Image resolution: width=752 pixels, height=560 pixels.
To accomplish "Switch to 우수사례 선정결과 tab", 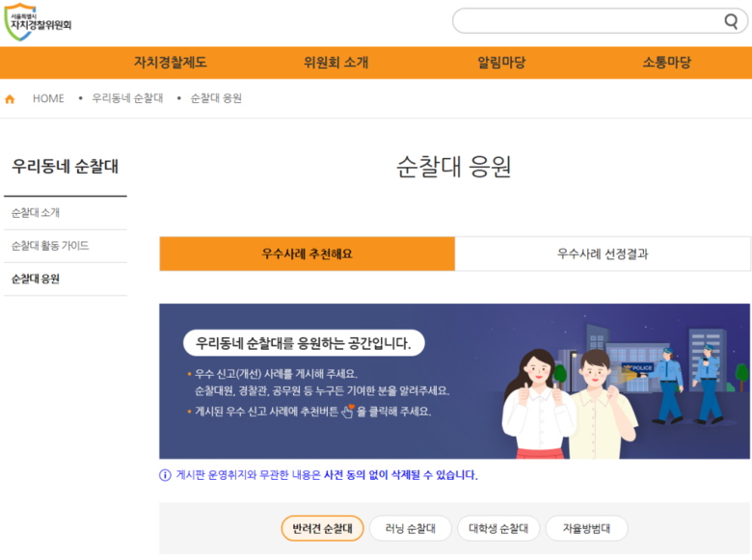I will coord(603,254).
